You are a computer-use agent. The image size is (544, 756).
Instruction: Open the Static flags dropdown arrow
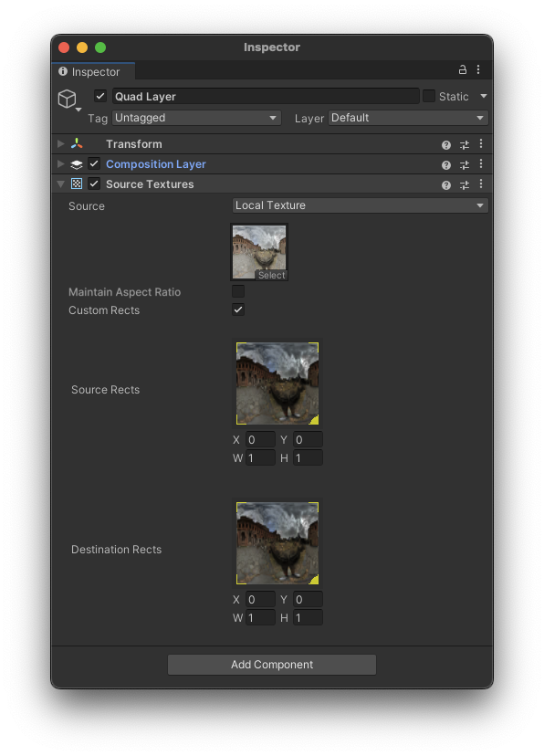483,96
